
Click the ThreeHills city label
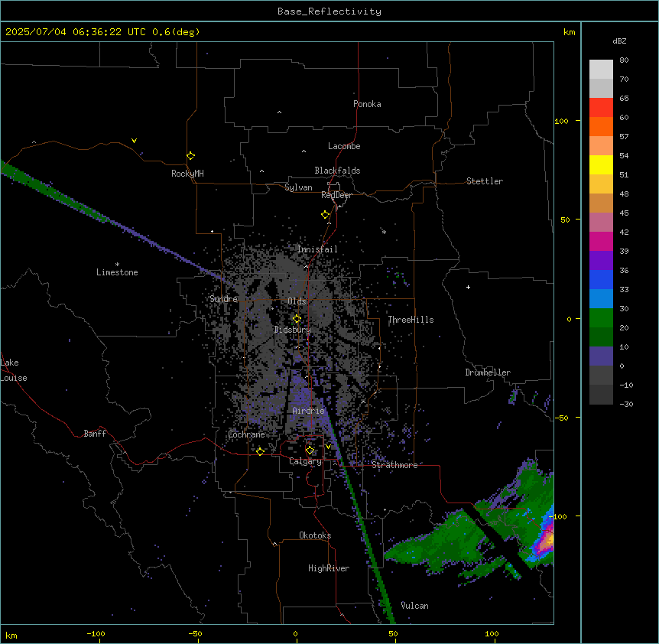pyautogui.click(x=411, y=320)
